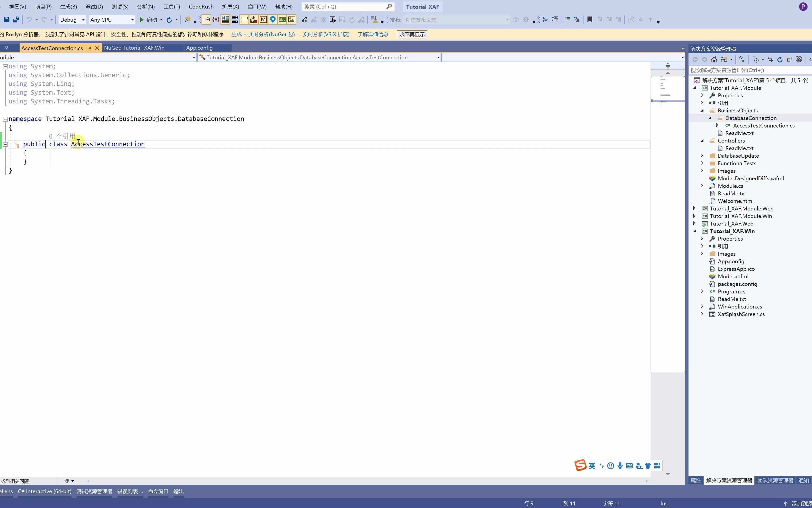Viewport: 812px width, 508px height.
Task: Click the Save All icon
Action: click(x=16, y=19)
